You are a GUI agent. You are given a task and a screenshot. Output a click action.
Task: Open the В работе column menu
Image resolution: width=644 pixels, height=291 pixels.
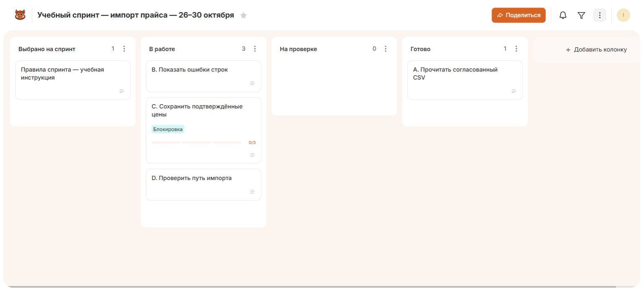pos(255,49)
